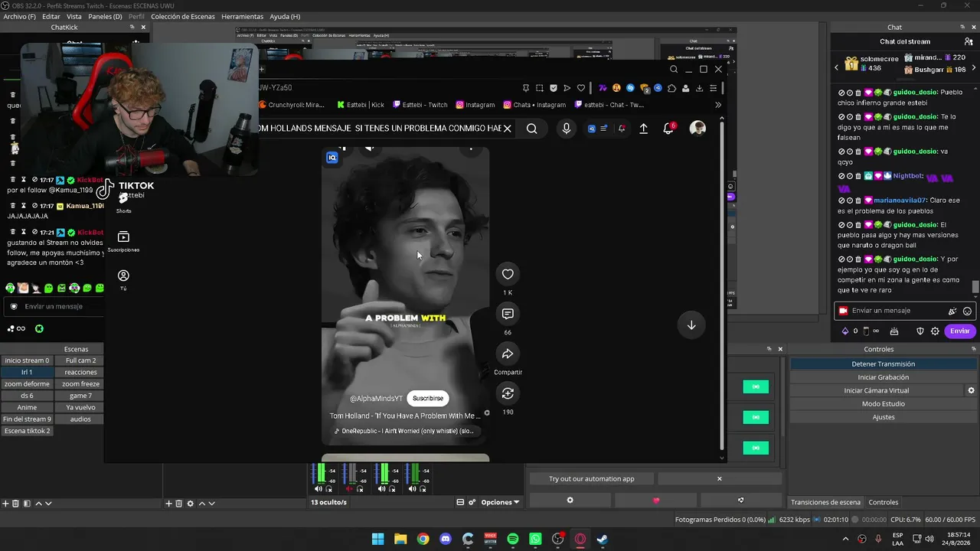
Task: Open the Editar menu
Action: pyautogui.click(x=51, y=16)
